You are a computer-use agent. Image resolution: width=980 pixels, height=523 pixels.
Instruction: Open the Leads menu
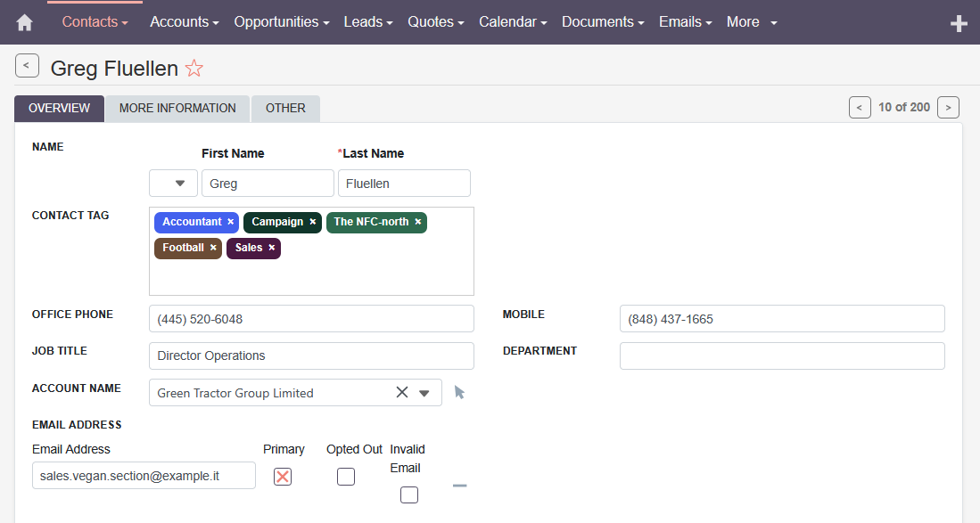point(368,22)
